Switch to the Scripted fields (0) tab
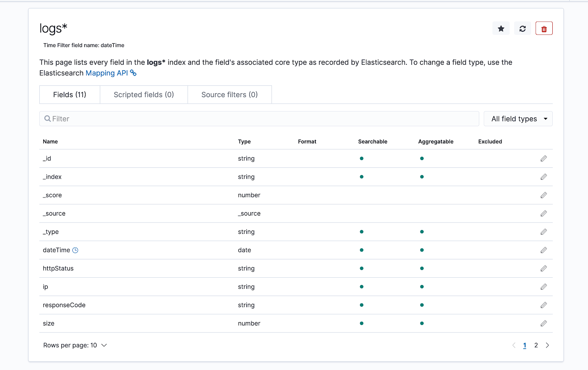This screenshot has width=588, height=370. 144,95
